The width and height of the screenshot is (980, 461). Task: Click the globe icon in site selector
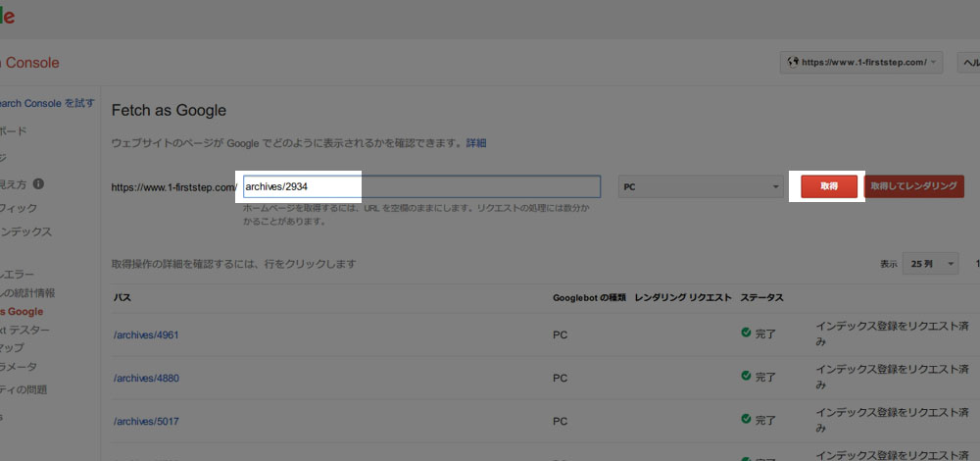click(793, 63)
